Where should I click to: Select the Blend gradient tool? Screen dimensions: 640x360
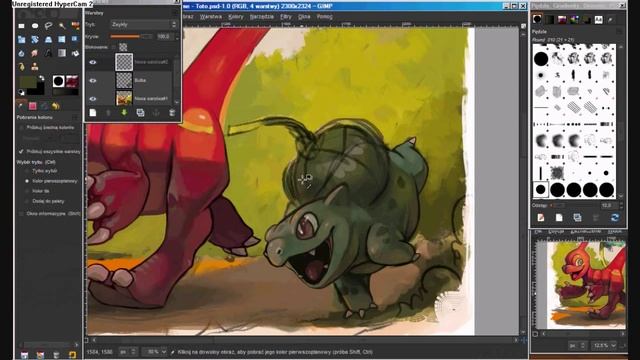(x=62, y=53)
